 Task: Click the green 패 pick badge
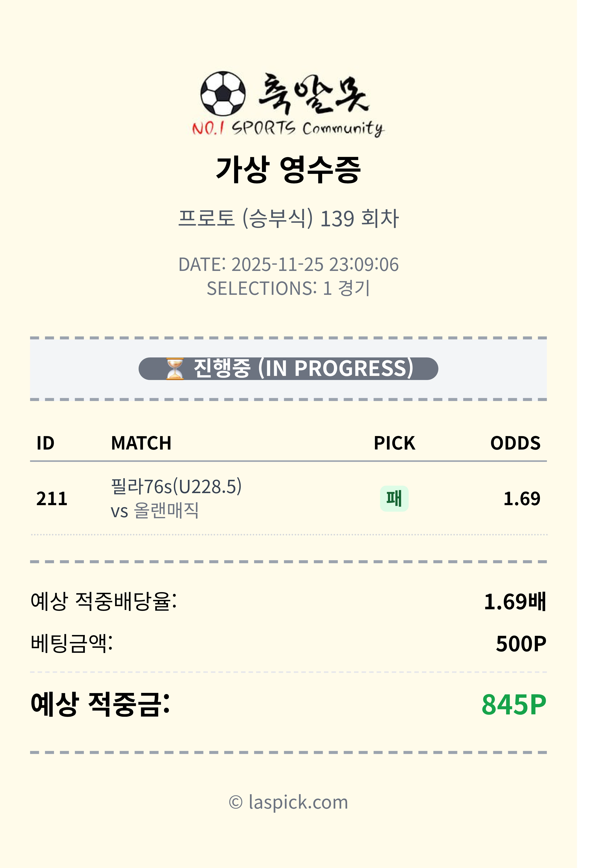(394, 498)
